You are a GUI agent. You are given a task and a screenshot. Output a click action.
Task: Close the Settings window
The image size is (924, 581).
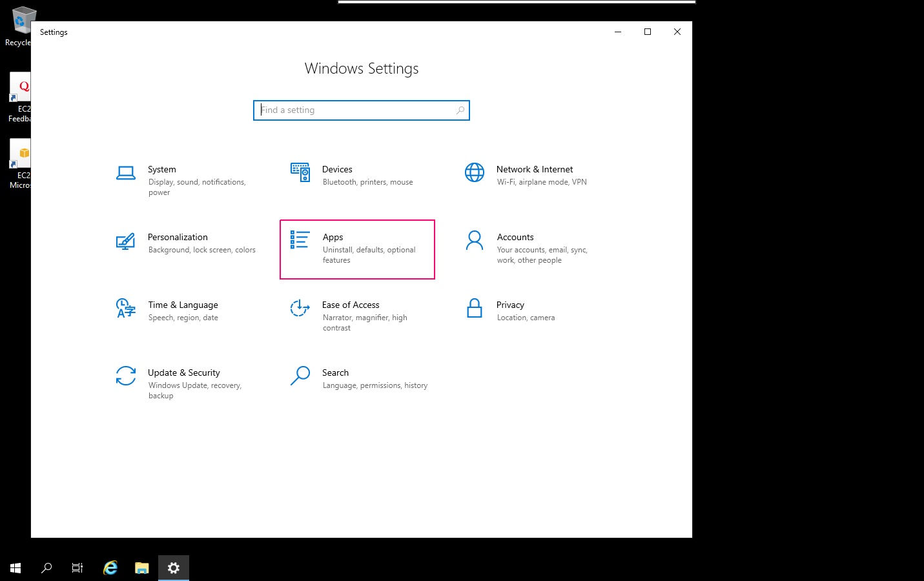point(677,32)
